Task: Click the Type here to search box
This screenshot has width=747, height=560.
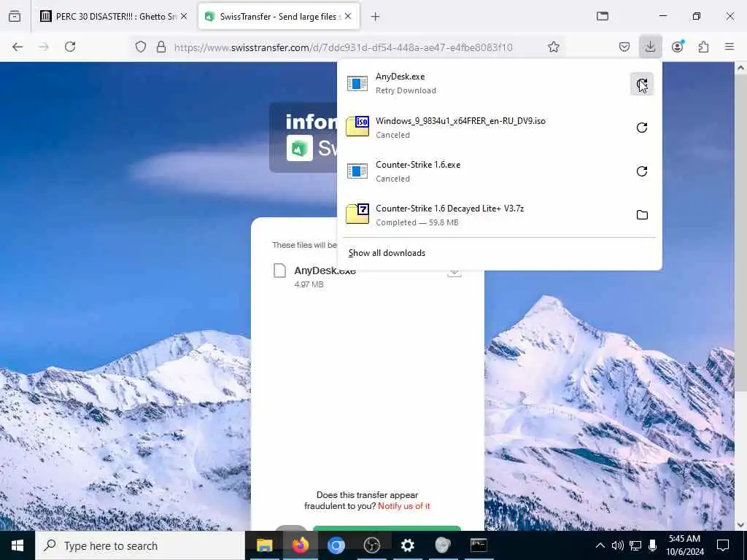Action: tap(140, 545)
